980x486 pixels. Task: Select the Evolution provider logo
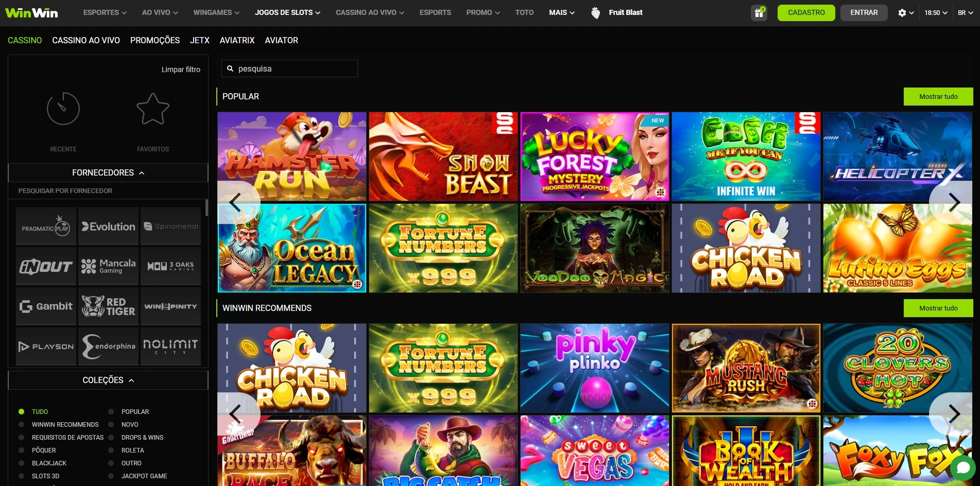tap(109, 227)
